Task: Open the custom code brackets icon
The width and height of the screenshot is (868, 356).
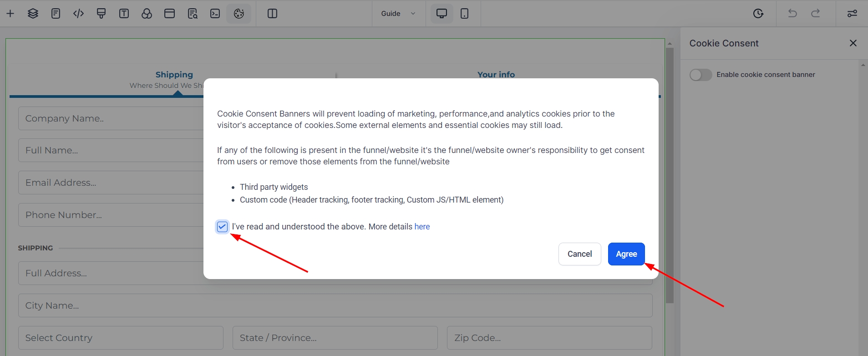Action: (x=78, y=14)
